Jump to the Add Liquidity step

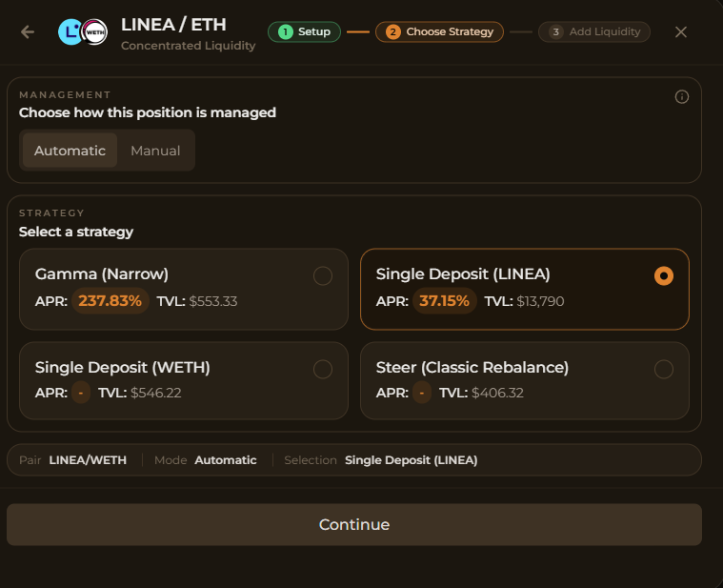pos(593,31)
